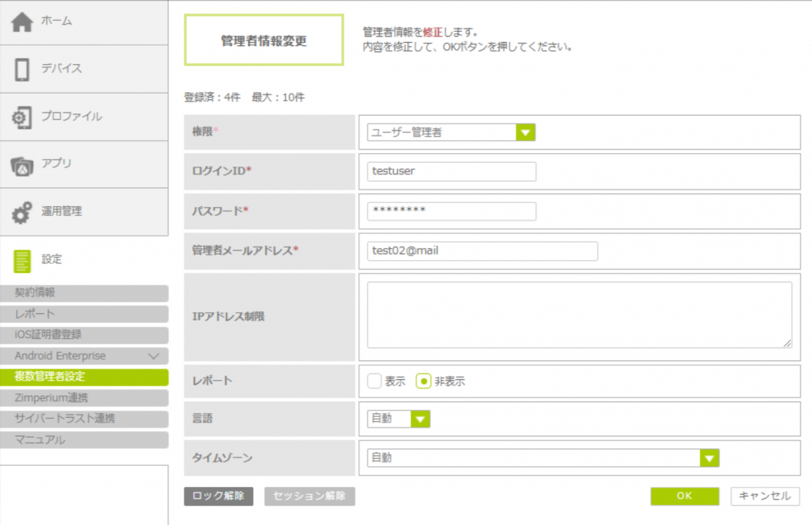Image resolution: width=812 pixels, height=525 pixels.
Task: Select the 非表示 report radio option
Action: [423, 381]
